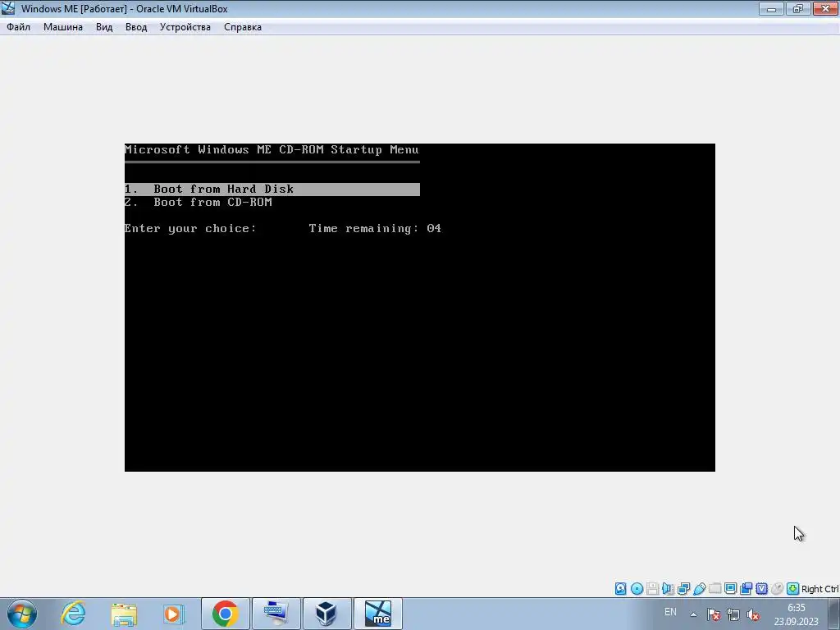Click the 'Time remaining: 04' countdown
The width and height of the screenshot is (840, 630).
tap(375, 228)
